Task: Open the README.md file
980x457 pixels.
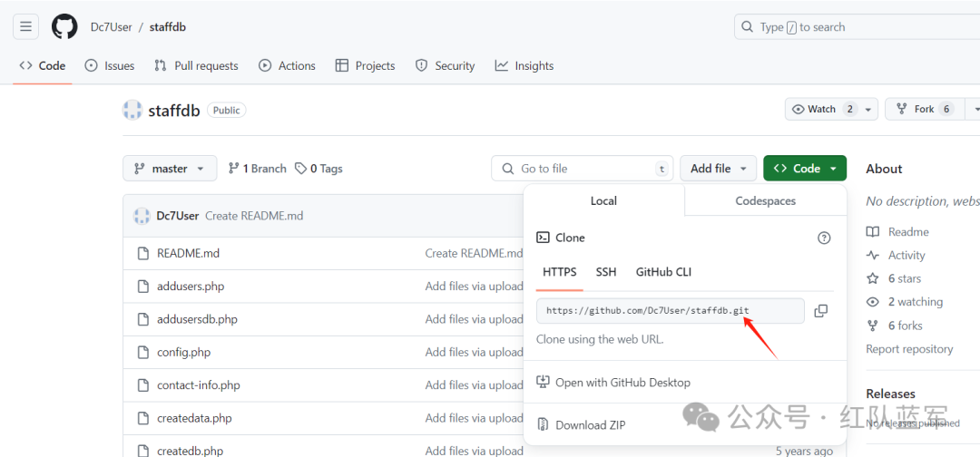Action: pos(188,254)
